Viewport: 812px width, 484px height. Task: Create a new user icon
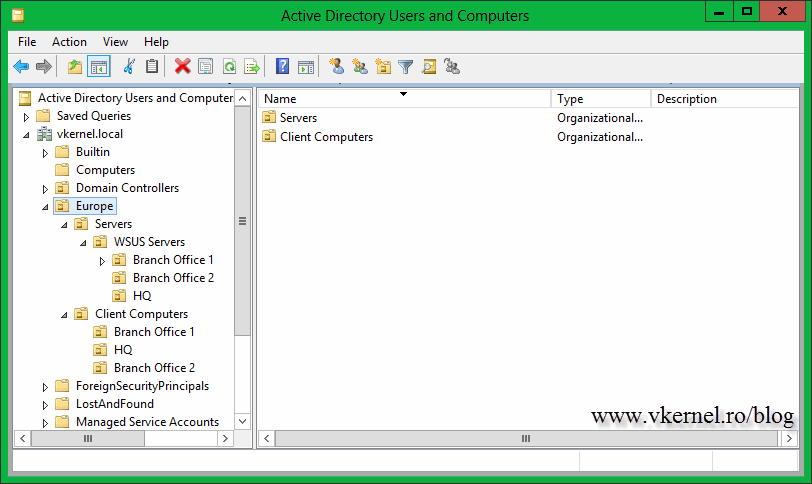tap(337, 66)
